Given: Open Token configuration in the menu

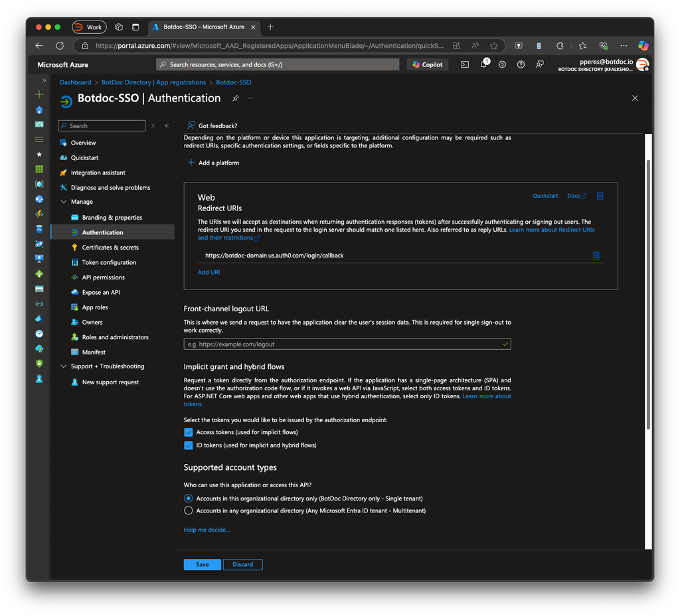Looking at the screenshot, I should coord(108,262).
